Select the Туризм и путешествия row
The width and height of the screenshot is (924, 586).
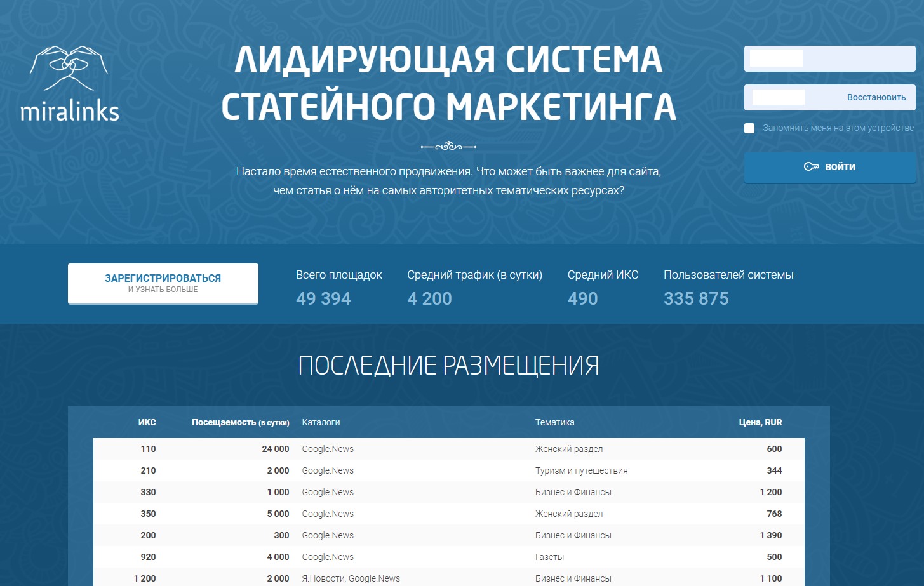(x=448, y=470)
